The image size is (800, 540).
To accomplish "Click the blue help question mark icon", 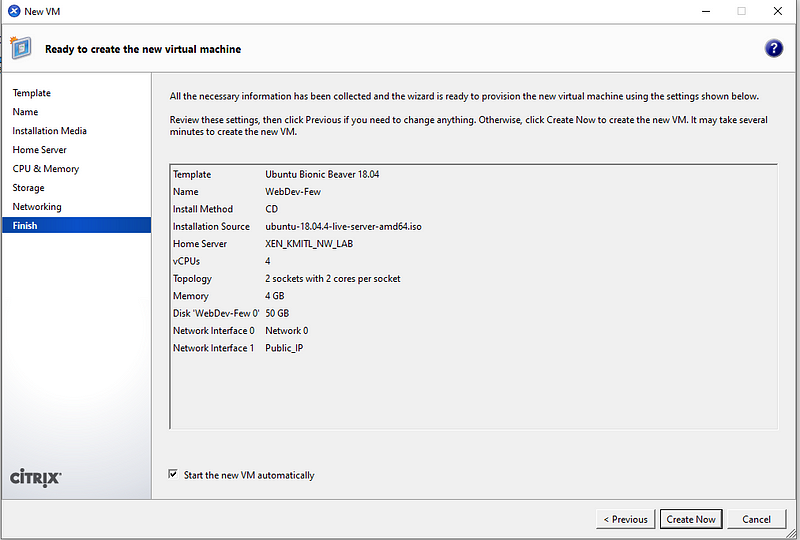I will click(x=773, y=49).
